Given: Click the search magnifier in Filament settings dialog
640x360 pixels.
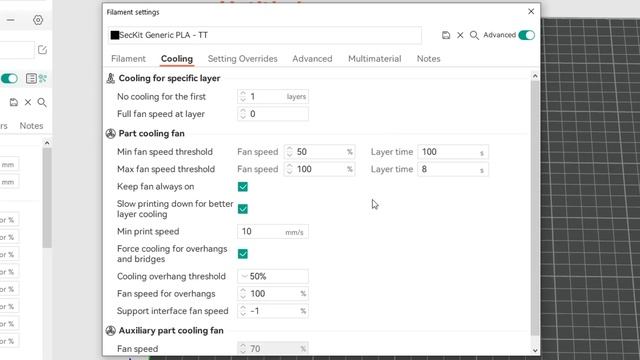Looking at the screenshot, I should point(474,35).
